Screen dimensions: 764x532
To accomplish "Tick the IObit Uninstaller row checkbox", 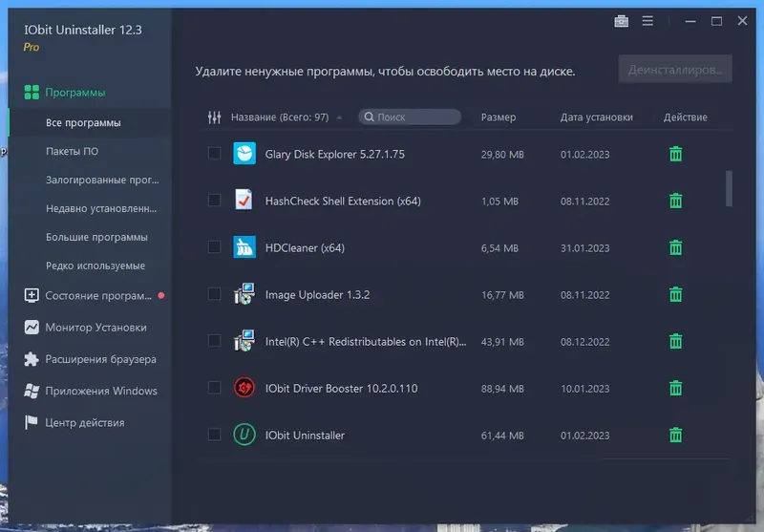I will [214, 434].
